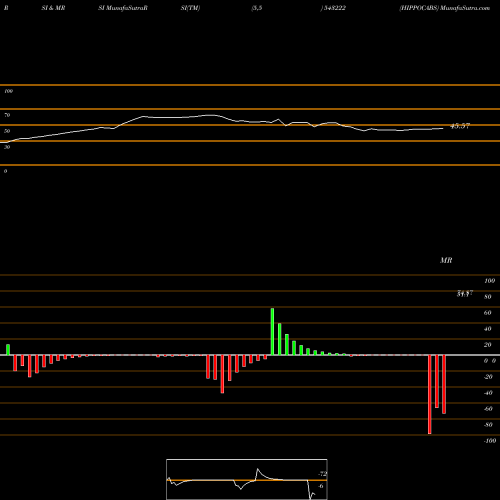Click the -80 label on MR axis
500x500 pixels.
488,425
